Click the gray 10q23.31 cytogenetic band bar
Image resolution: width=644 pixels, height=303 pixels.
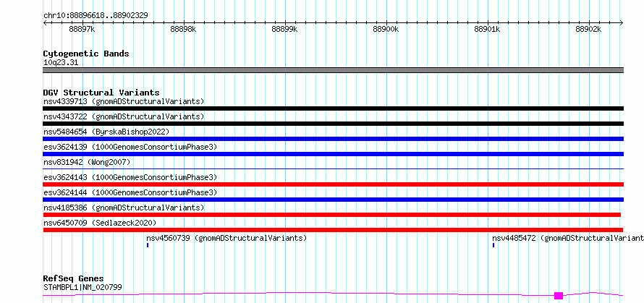tap(333, 70)
